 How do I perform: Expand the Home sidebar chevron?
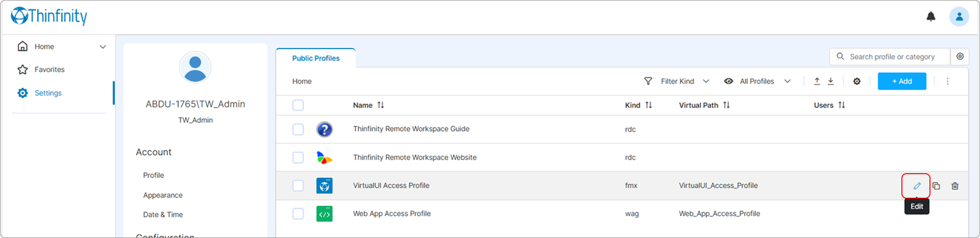click(x=103, y=46)
